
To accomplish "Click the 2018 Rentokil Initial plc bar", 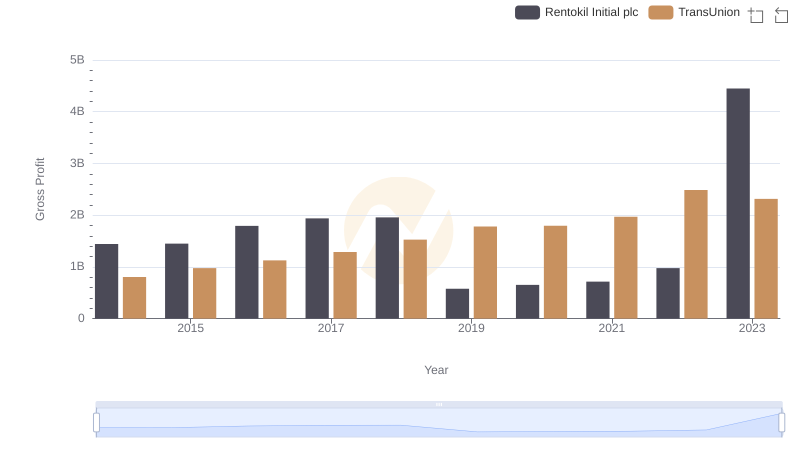I will click(387, 268).
